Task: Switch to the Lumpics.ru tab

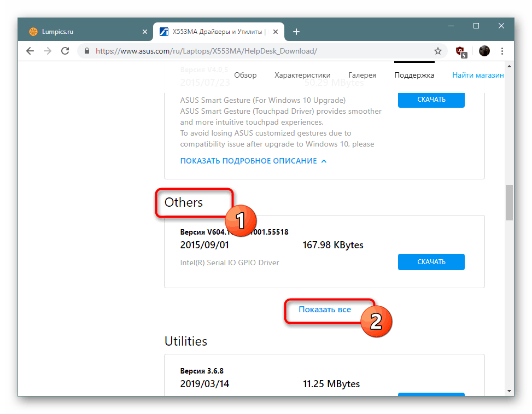Action: 88,32
